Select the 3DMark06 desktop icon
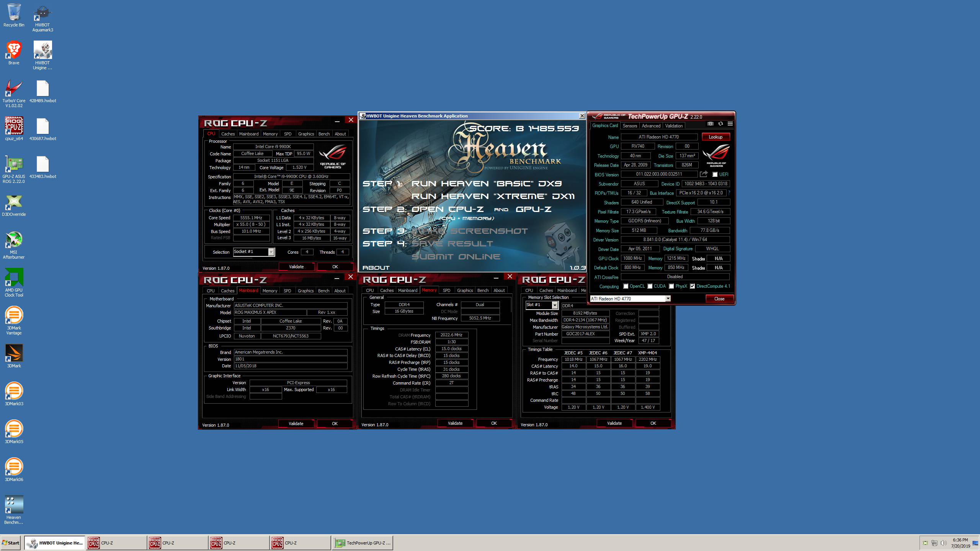 click(x=14, y=470)
